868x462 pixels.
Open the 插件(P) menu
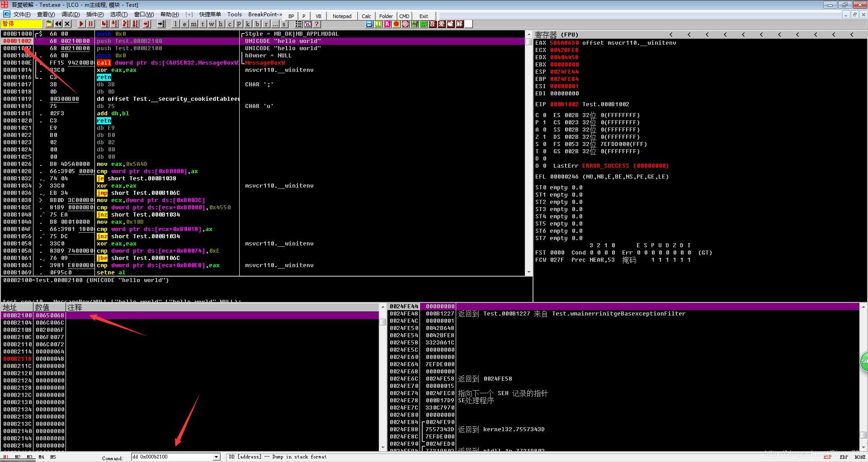tap(94, 14)
